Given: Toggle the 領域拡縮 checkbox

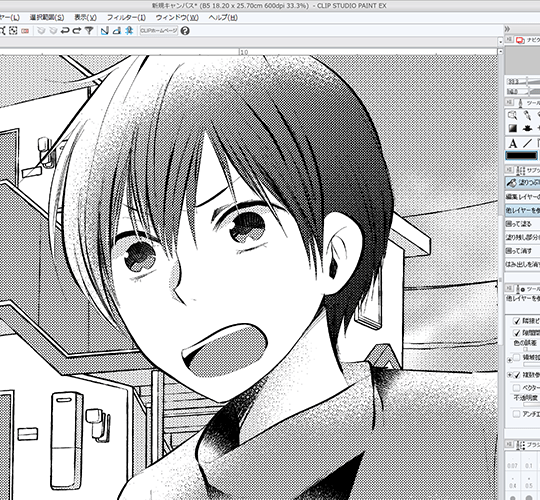Looking at the screenshot, I should 516,358.
